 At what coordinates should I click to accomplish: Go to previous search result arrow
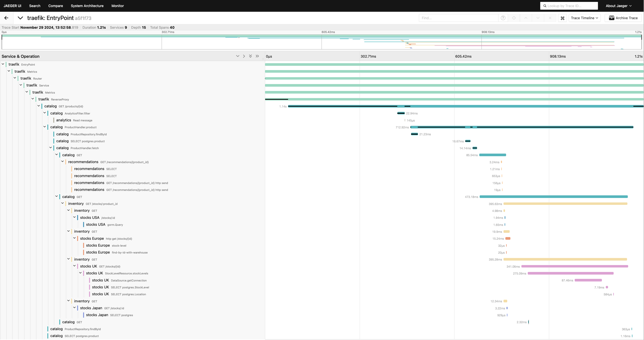[x=526, y=18]
